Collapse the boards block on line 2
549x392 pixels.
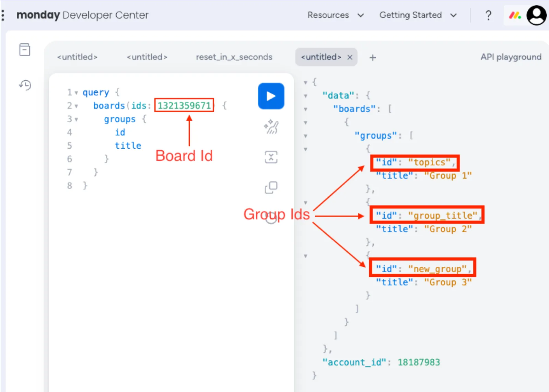(76, 106)
